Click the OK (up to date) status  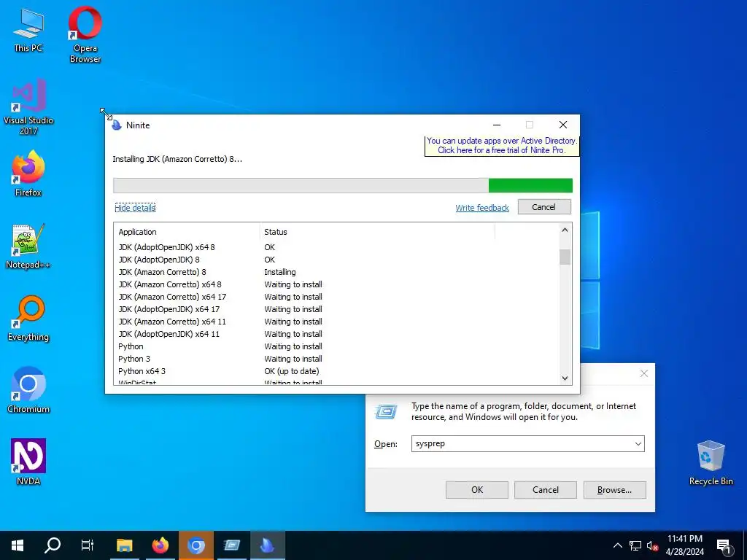coord(292,371)
